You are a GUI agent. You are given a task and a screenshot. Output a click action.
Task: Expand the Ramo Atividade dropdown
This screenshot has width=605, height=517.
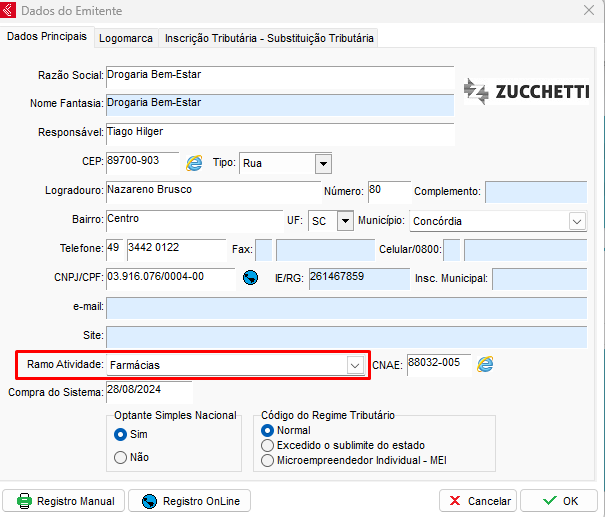pyautogui.click(x=354, y=366)
